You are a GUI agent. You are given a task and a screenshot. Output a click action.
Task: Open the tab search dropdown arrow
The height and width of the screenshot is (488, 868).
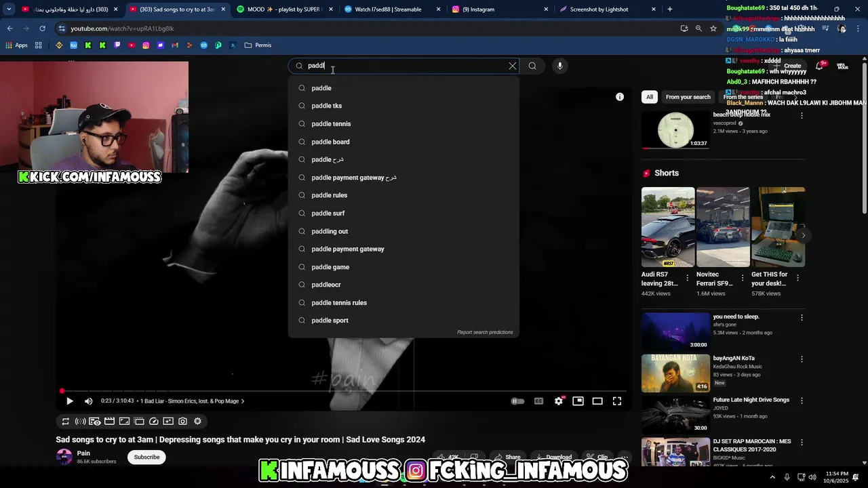click(9, 9)
